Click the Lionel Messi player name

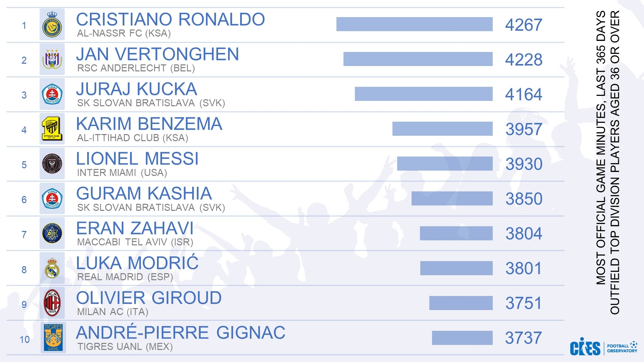[x=137, y=159]
